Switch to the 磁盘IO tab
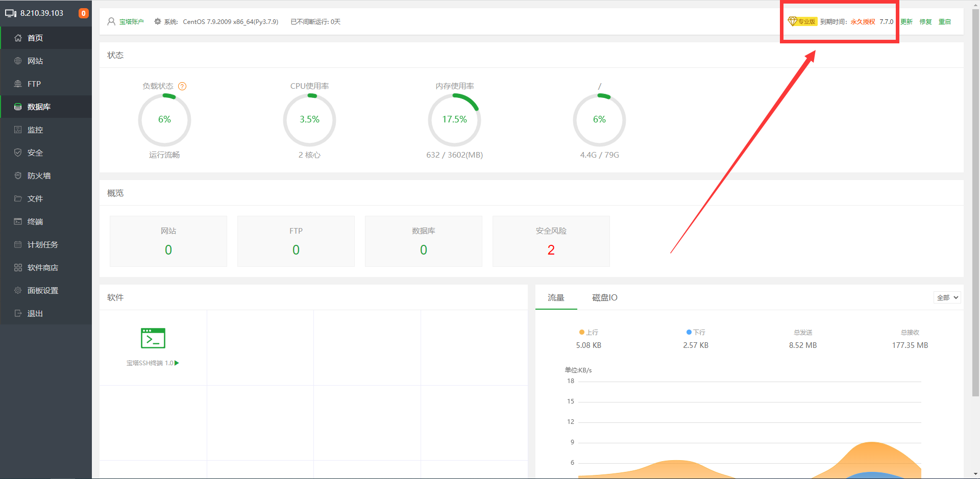 604,297
